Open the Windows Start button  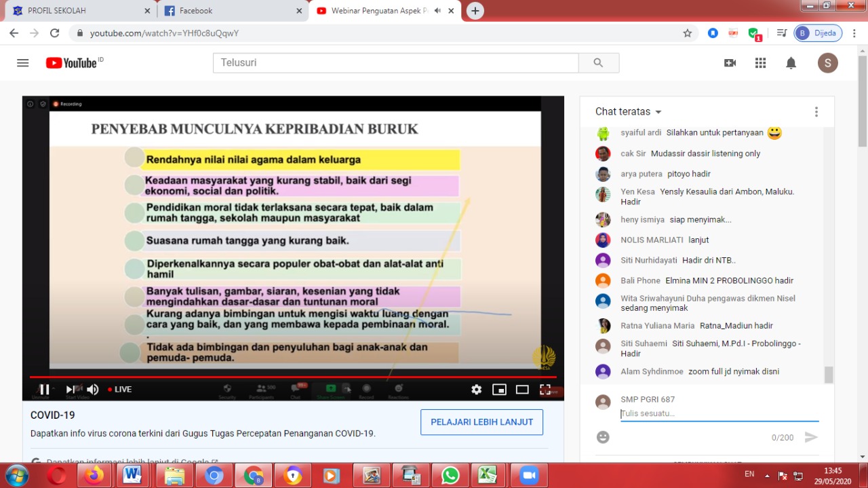[x=16, y=475]
